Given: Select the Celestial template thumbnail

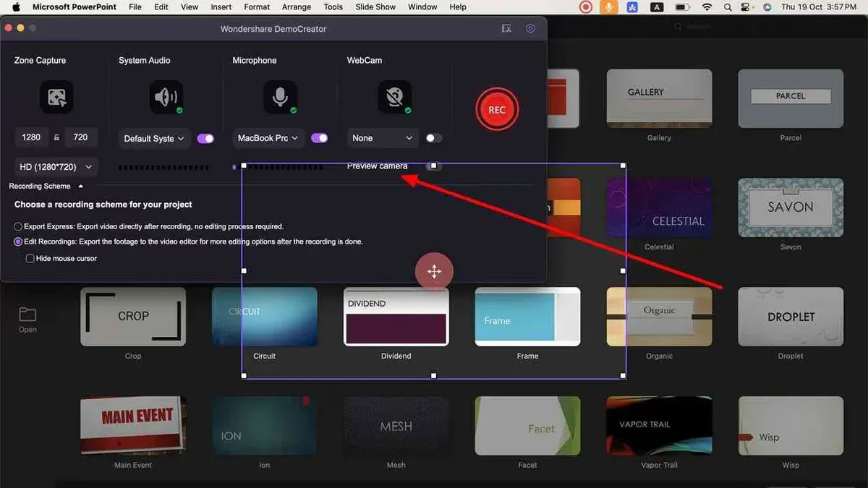Looking at the screenshot, I should click(659, 207).
